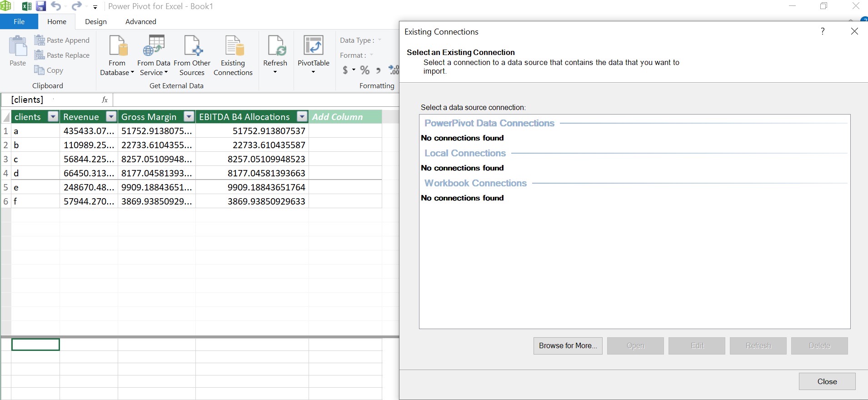Viewport: 868px width, 400px height.
Task: Click the Existing Connections ribbon icon
Action: click(x=234, y=46)
